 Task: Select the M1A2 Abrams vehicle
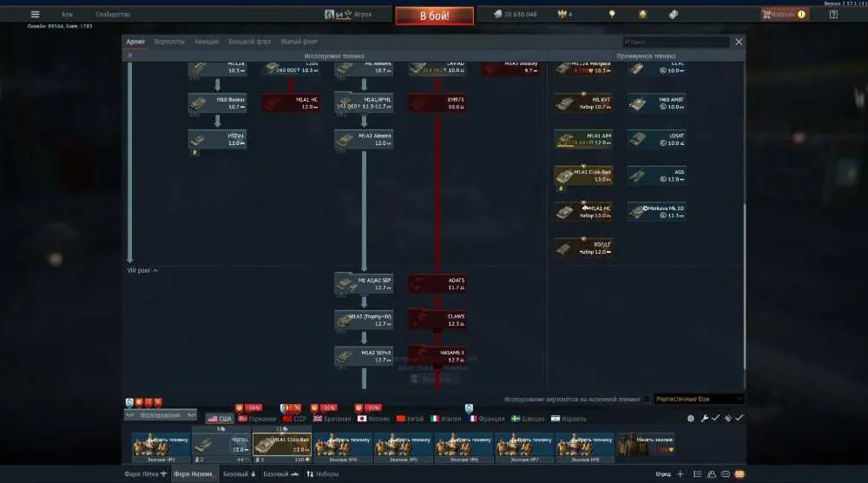pos(364,140)
